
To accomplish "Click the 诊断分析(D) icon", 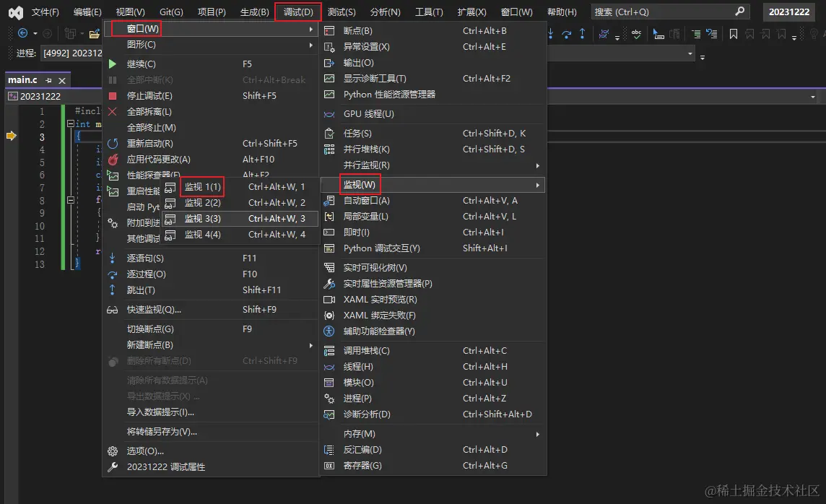I will (329, 414).
